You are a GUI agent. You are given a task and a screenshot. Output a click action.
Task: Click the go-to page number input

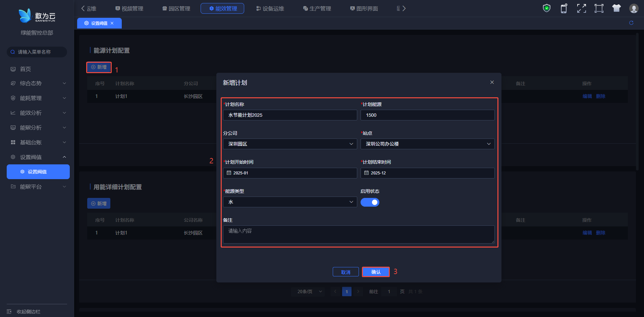coord(389,292)
